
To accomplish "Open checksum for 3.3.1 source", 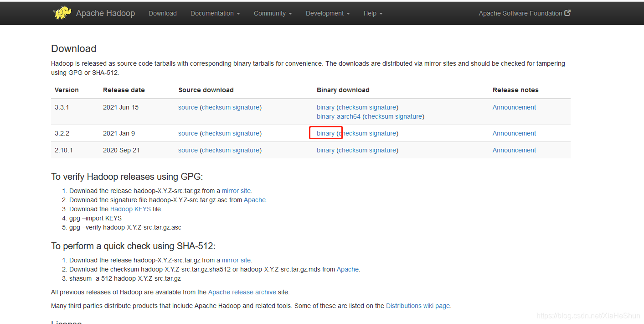I will pos(216,107).
